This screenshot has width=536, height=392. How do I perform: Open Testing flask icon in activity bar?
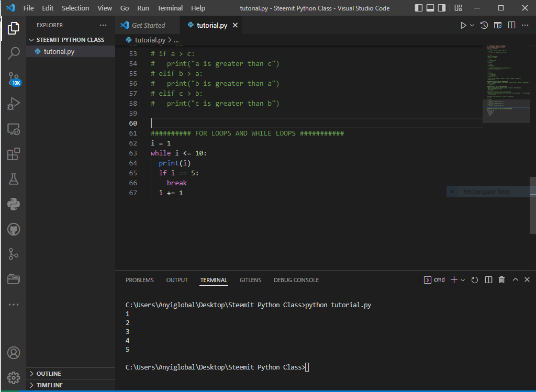click(x=14, y=179)
